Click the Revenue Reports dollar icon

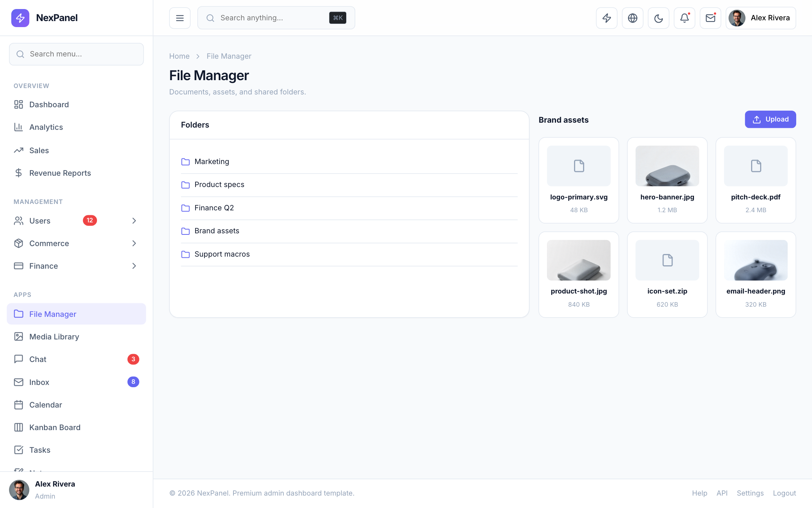(18, 173)
